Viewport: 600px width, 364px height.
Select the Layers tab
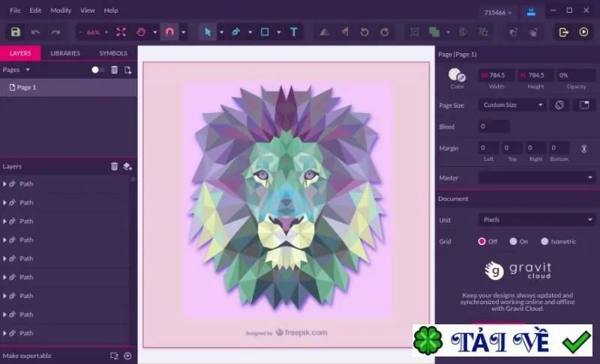click(20, 53)
